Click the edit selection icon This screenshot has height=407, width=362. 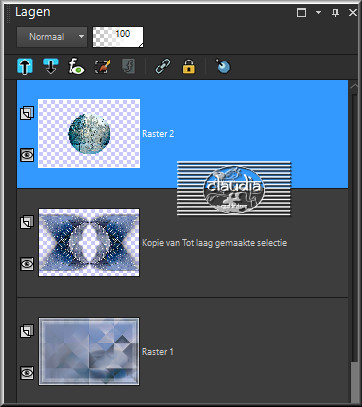click(x=102, y=66)
